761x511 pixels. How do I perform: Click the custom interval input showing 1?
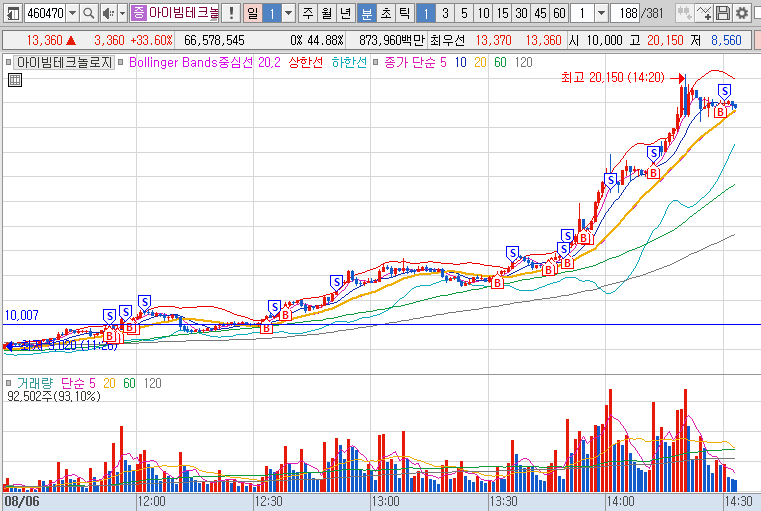pos(582,13)
